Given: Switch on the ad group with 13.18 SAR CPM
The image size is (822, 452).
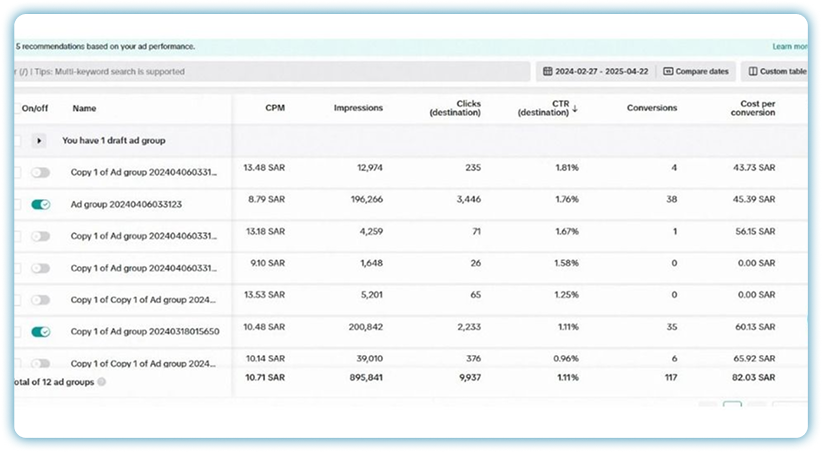Looking at the screenshot, I should click(x=40, y=236).
